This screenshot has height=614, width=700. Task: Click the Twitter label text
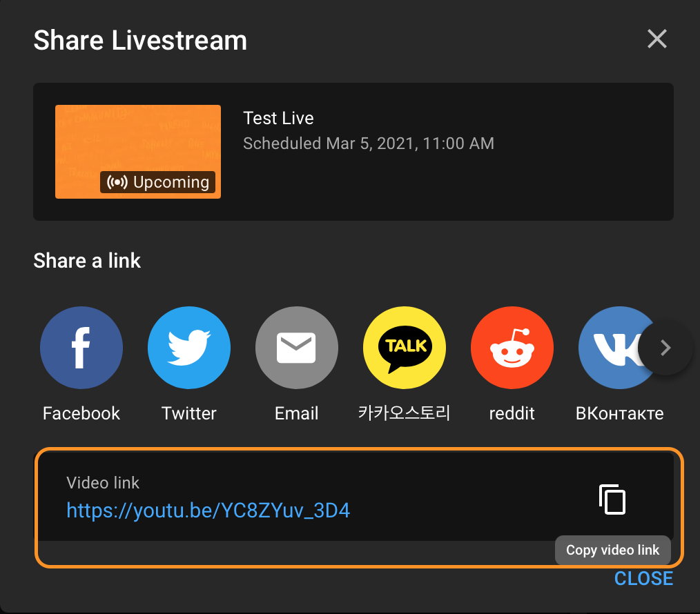point(189,413)
